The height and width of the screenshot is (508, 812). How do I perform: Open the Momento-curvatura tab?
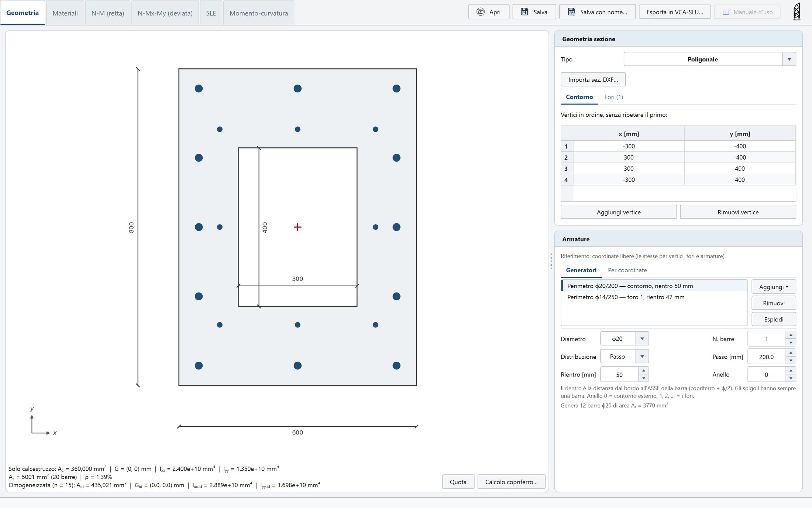click(258, 13)
